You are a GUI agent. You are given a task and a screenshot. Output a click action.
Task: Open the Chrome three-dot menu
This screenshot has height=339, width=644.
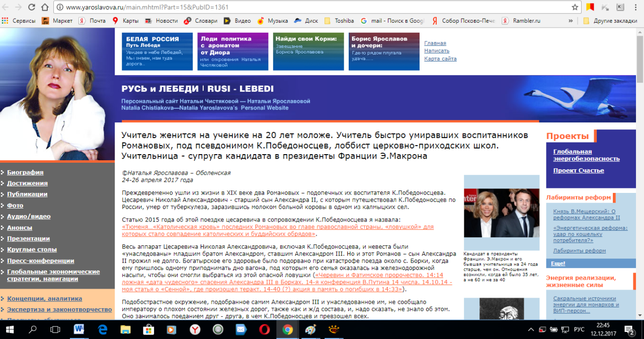(635, 8)
